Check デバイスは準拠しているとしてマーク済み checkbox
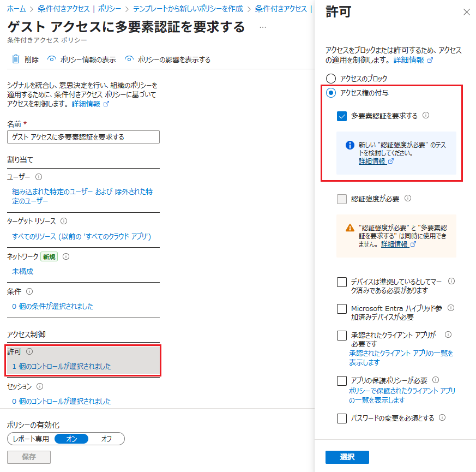The width and height of the screenshot is (476, 472). tap(342, 282)
